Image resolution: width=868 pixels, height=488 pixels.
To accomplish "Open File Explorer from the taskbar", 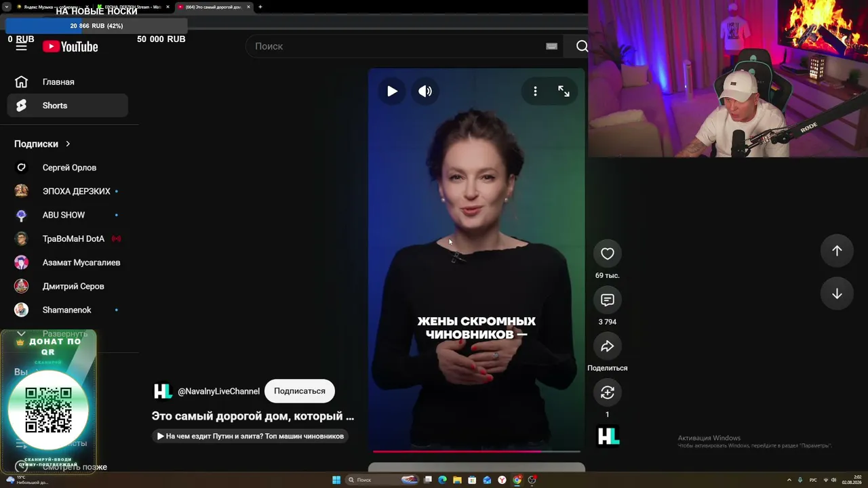I will (458, 480).
